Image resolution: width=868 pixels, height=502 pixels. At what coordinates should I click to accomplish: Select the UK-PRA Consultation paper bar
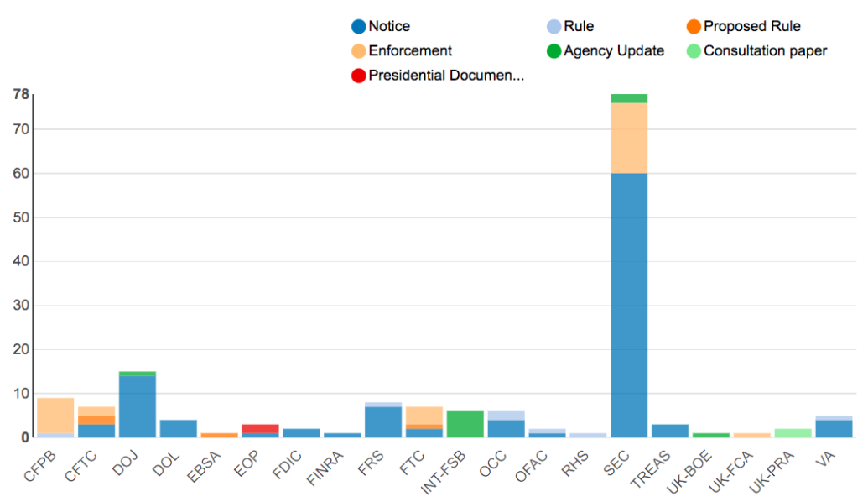(x=793, y=433)
